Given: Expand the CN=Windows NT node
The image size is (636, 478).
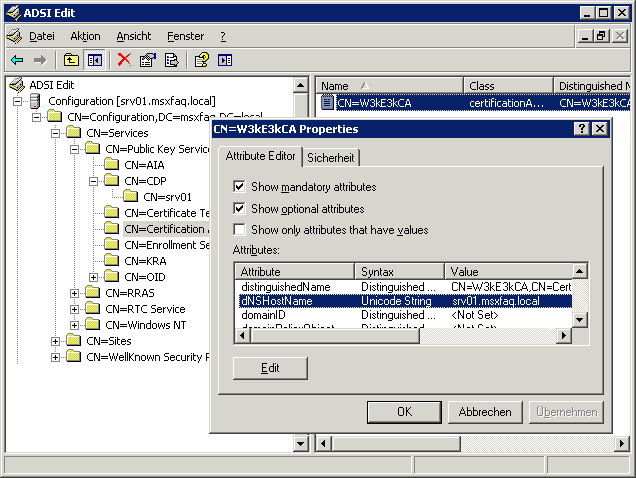Looking at the screenshot, I should (74, 325).
